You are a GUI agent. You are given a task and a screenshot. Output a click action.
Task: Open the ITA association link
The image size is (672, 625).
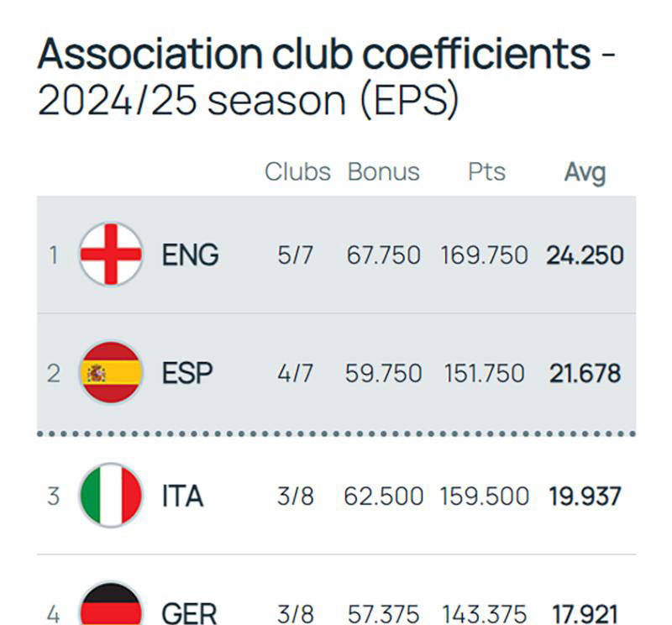182,496
